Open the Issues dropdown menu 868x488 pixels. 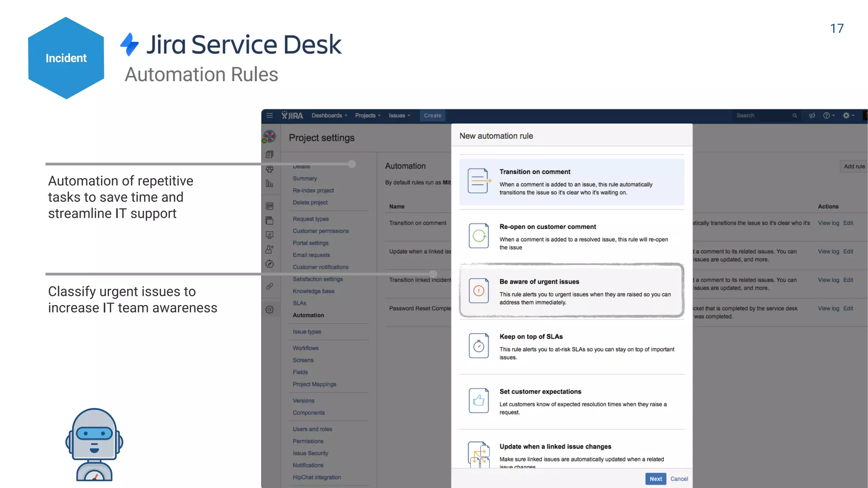(x=399, y=116)
